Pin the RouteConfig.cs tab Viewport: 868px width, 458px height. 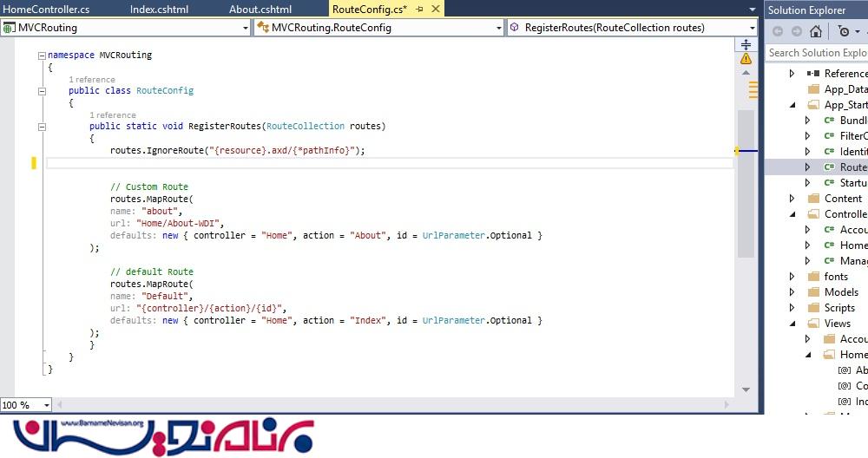coord(420,9)
